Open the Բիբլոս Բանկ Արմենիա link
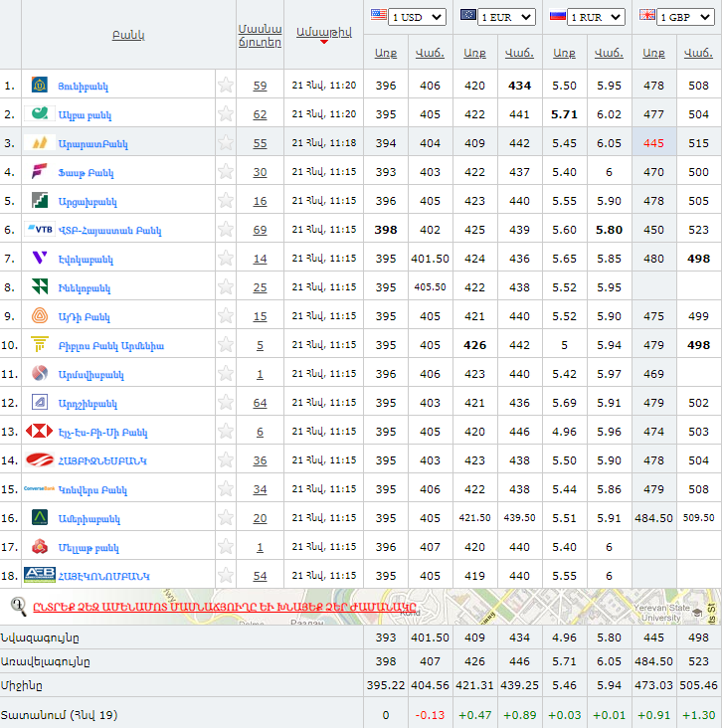 [x=111, y=346]
